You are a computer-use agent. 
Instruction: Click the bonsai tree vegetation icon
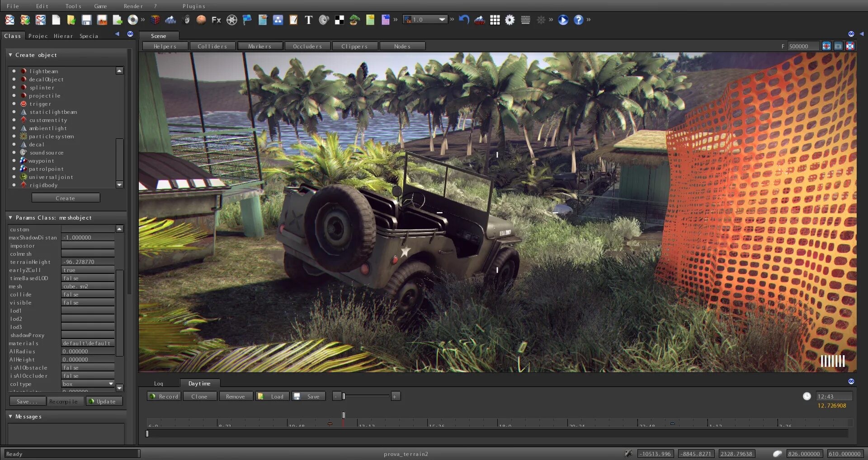click(x=355, y=20)
